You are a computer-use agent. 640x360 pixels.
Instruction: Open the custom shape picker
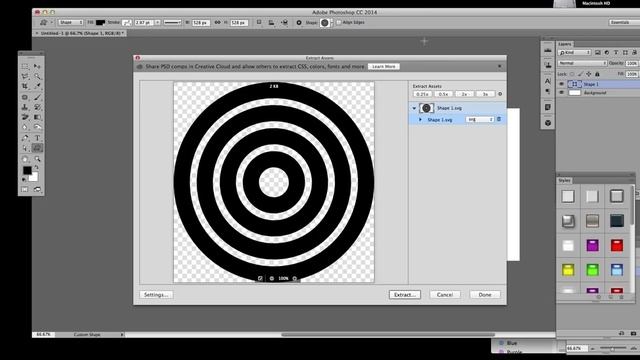(x=326, y=22)
